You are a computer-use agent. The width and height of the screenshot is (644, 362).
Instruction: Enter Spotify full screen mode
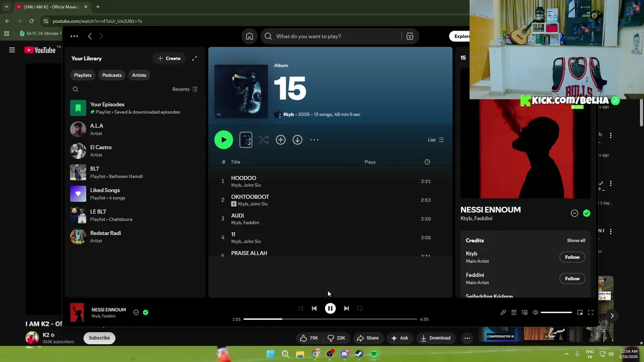click(x=591, y=313)
